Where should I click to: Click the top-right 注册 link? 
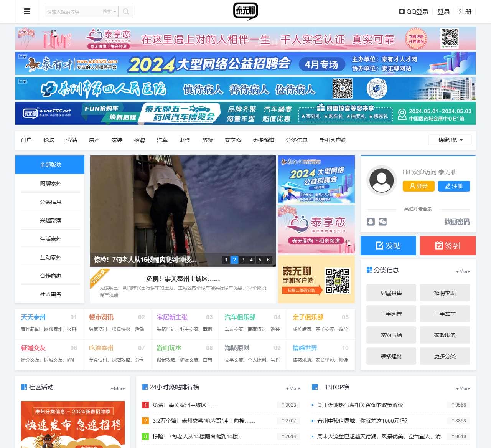pyautogui.click(x=465, y=12)
